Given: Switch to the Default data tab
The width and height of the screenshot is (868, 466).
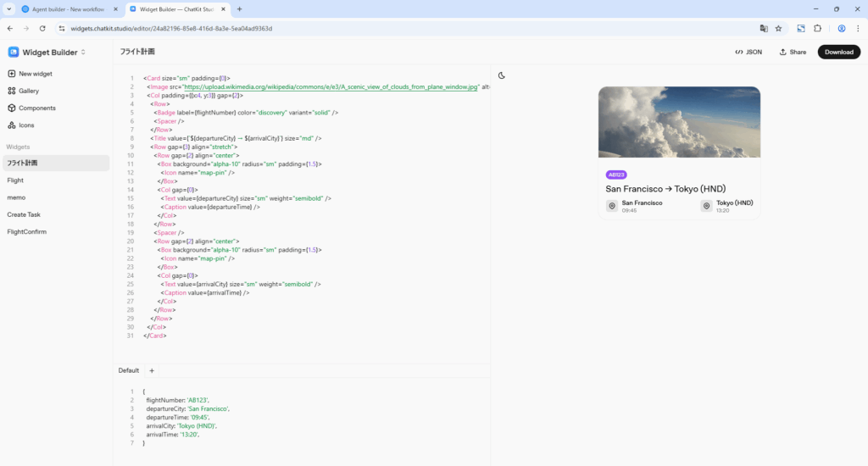Looking at the screenshot, I should pyautogui.click(x=128, y=370).
